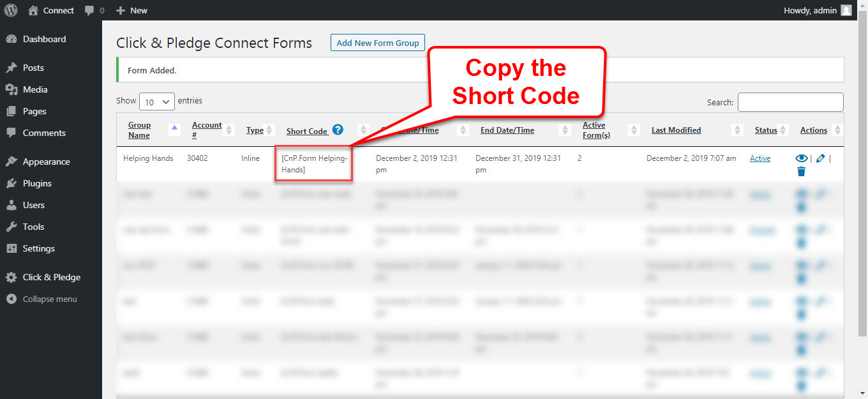Screen dimensions: 868x399
Task: Click the Short Code help question icon
Action: (x=338, y=130)
